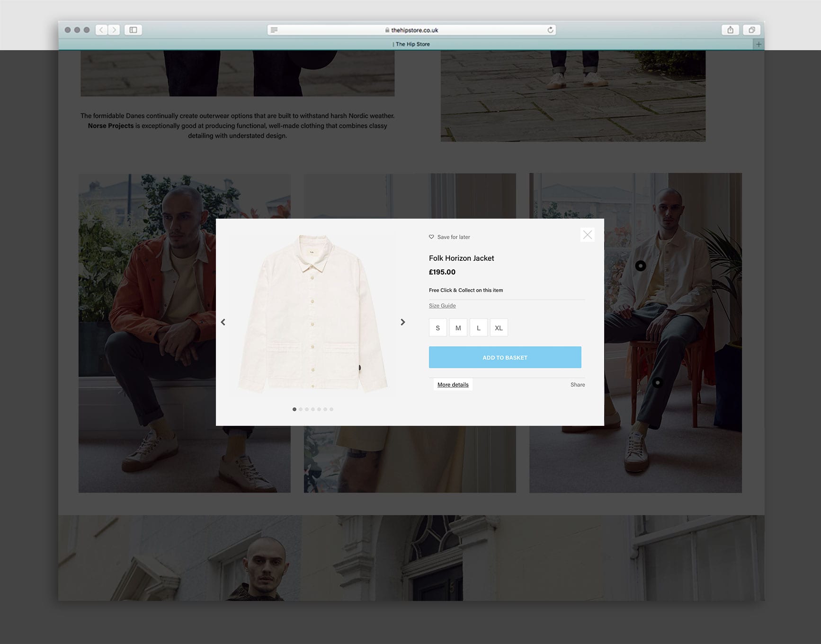Open the Size Guide link
Image resolution: width=821 pixels, height=644 pixels.
coord(442,306)
